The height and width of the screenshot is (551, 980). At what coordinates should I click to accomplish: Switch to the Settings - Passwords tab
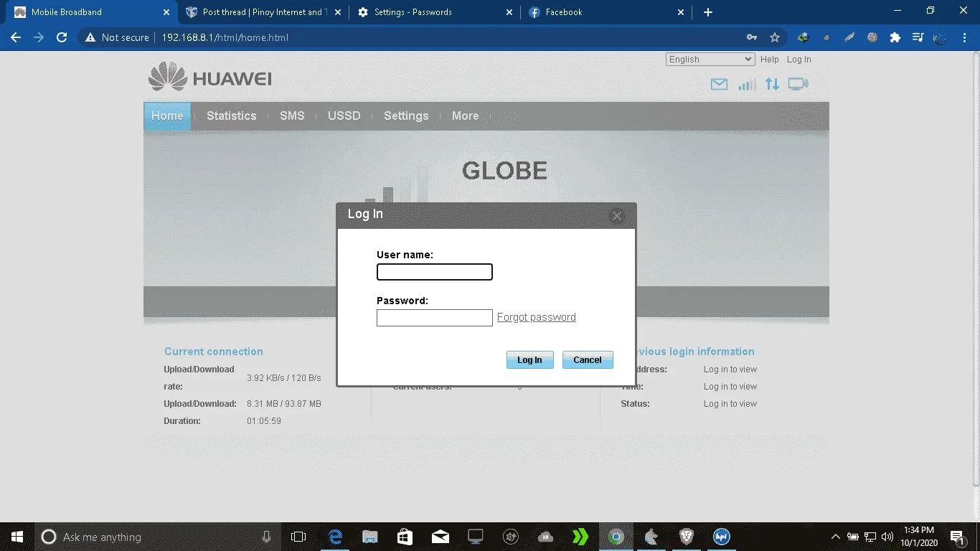pyautogui.click(x=435, y=12)
